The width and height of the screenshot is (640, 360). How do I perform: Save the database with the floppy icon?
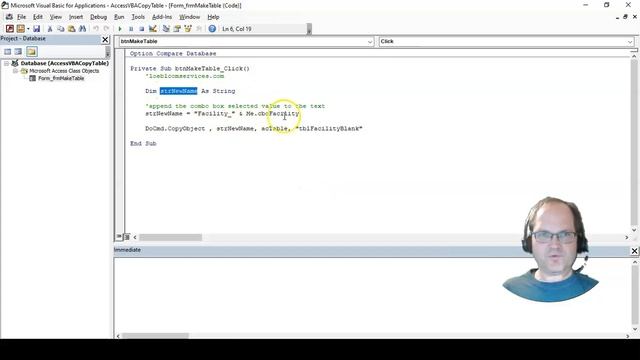click(x=36, y=29)
